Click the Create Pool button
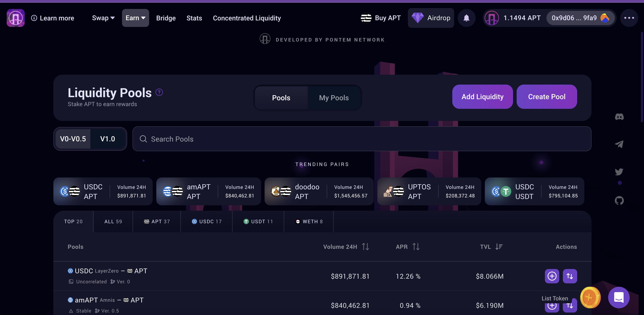 (x=546, y=97)
